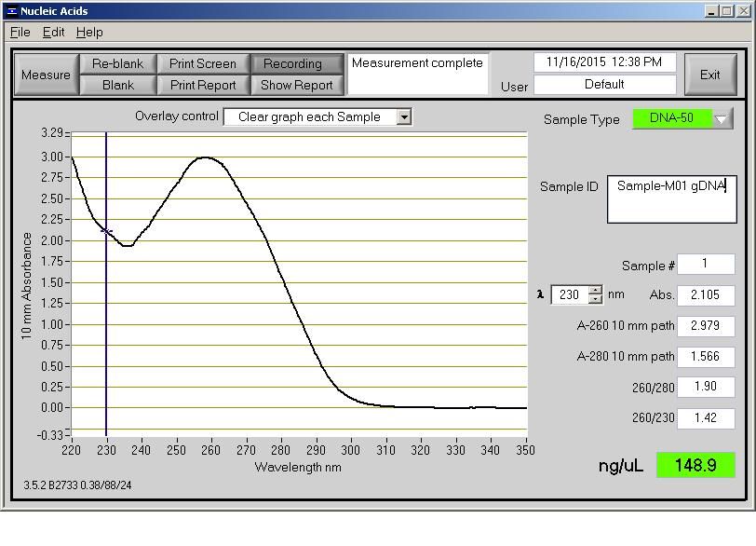
Task: Click the 260/230 ratio value 1.42
Action: (x=706, y=418)
